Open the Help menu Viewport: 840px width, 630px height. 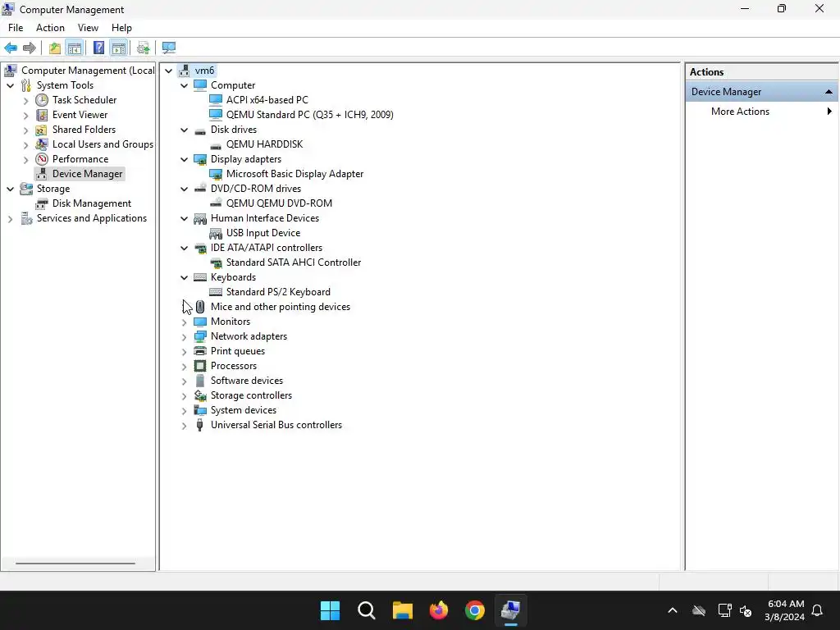coord(121,28)
